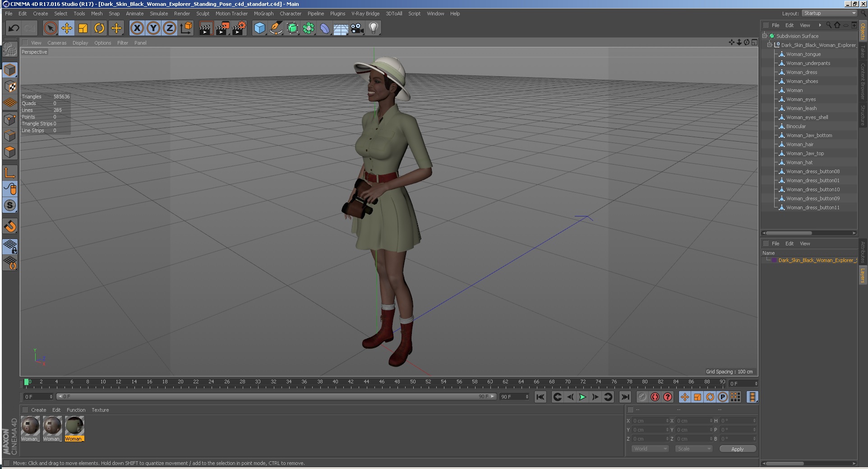Toggle viewport maximize icon

(x=754, y=42)
